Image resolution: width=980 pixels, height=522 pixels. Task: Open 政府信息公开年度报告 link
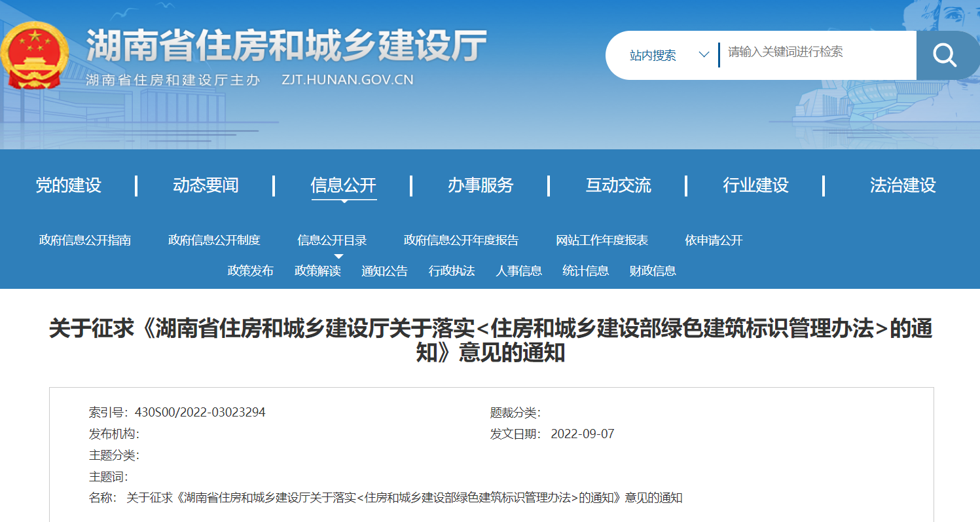coord(461,240)
